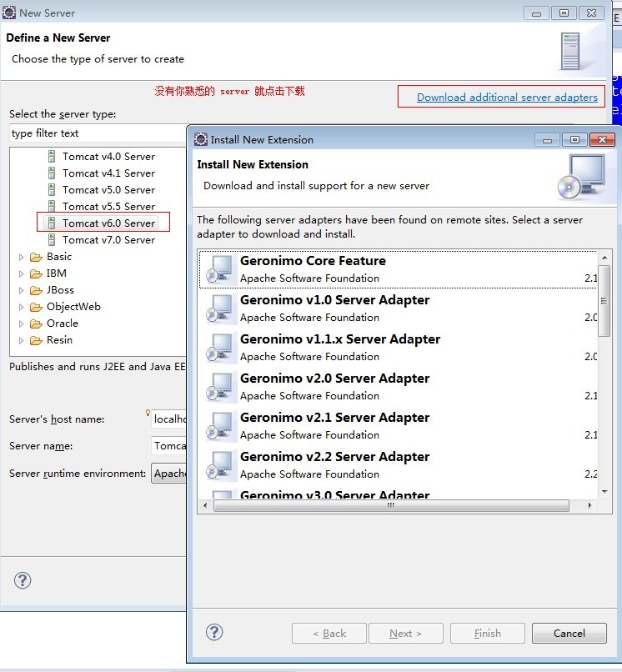
Task: Select Geronimo v1.1.x Server Adapter entry
Action: pos(398,348)
